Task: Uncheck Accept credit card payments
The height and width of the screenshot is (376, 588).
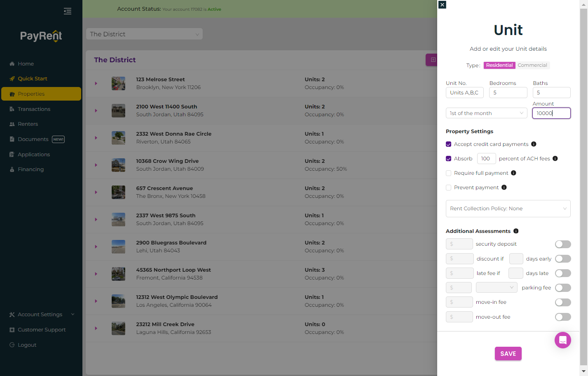Action: [448, 144]
